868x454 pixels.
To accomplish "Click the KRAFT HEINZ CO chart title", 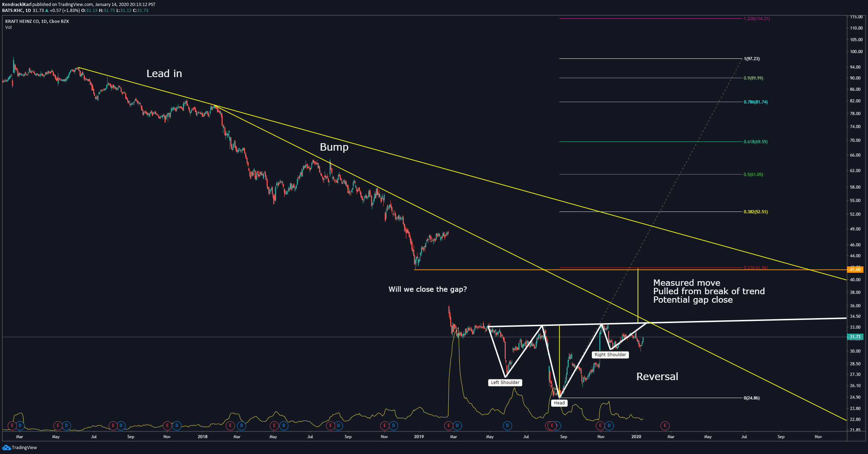I will 37,21.
